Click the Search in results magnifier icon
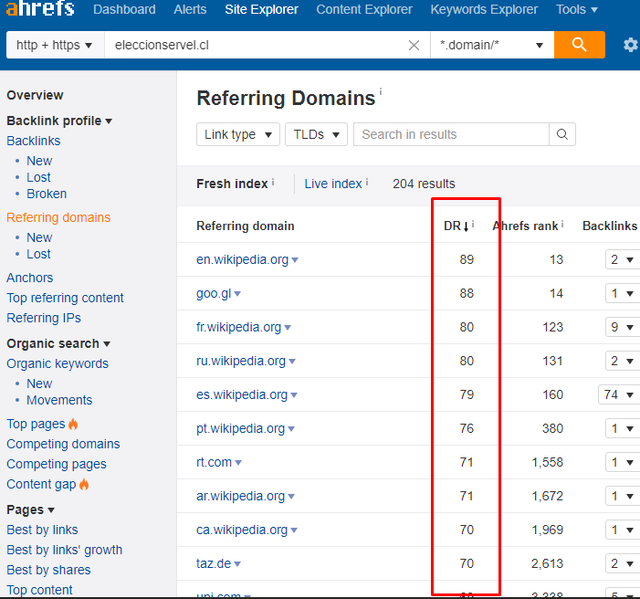The image size is (640, 599). [x=562, y=134]
